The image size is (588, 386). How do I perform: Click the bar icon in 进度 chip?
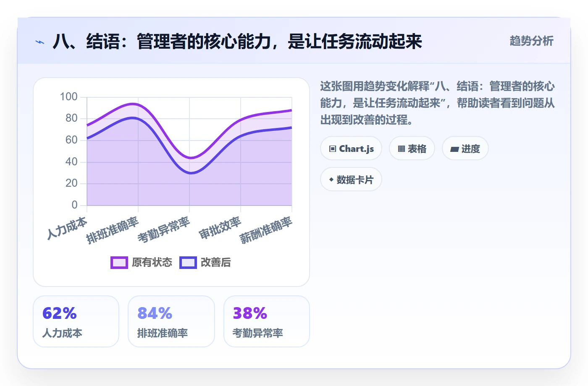[x=454, y=149]
